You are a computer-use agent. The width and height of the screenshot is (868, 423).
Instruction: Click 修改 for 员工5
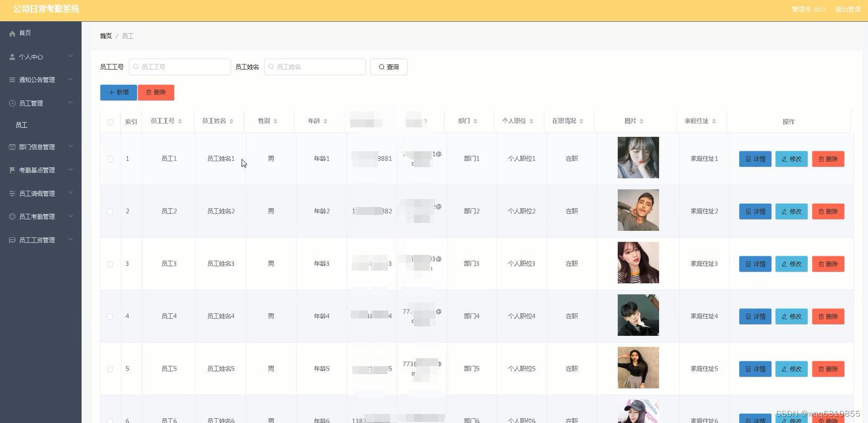792,369
